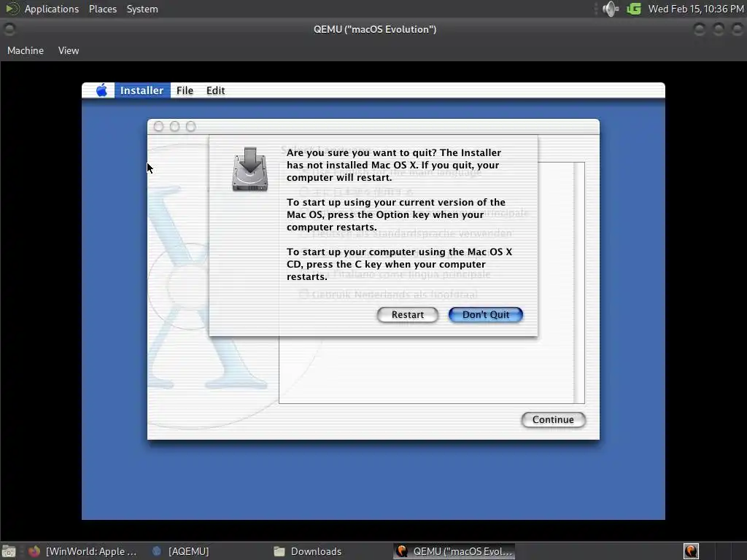Screen dimensions: 747x560
Task: Choose Don't Quit in the dialog
Action: 485,315
